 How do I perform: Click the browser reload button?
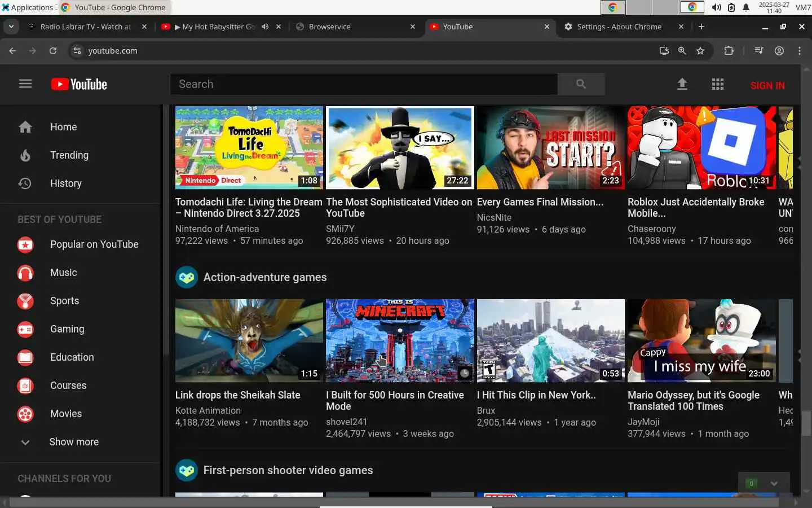pos(53,51)
